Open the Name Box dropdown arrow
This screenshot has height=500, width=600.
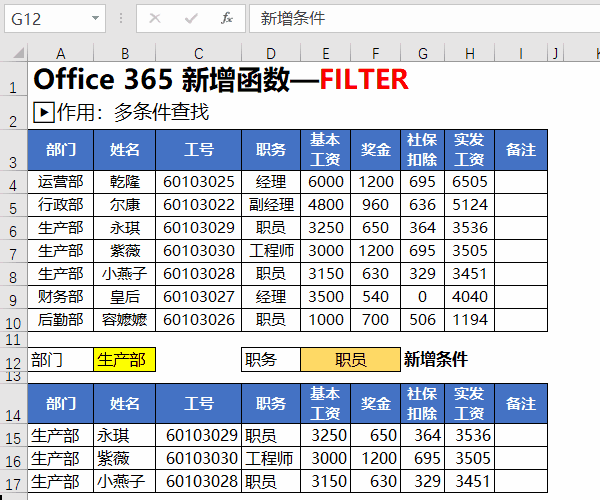(96, 18)
